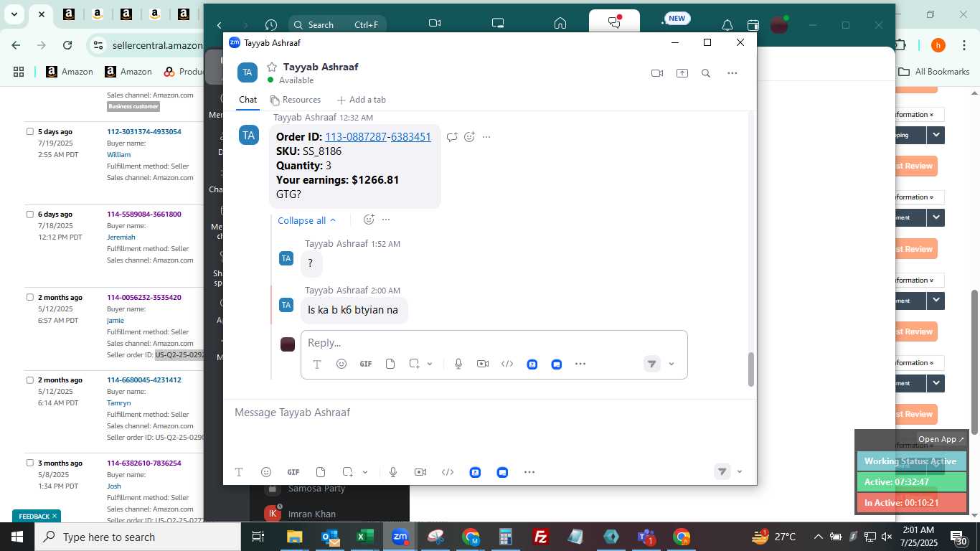Add a reaction to the Order ID message
Screen dimensions: 980x551
pyautogui.click(x=469, y=137)
